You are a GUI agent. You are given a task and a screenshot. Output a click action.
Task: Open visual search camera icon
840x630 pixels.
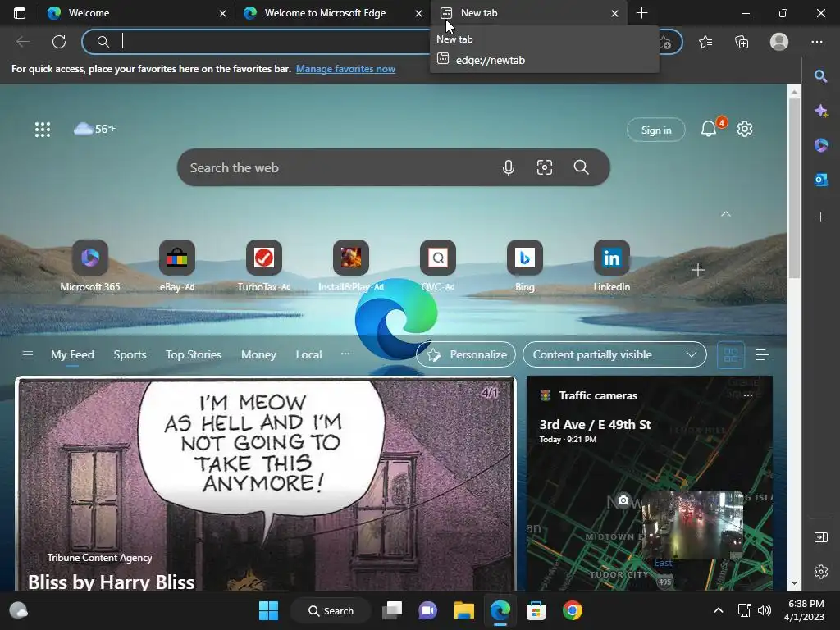tap(545, 167)
